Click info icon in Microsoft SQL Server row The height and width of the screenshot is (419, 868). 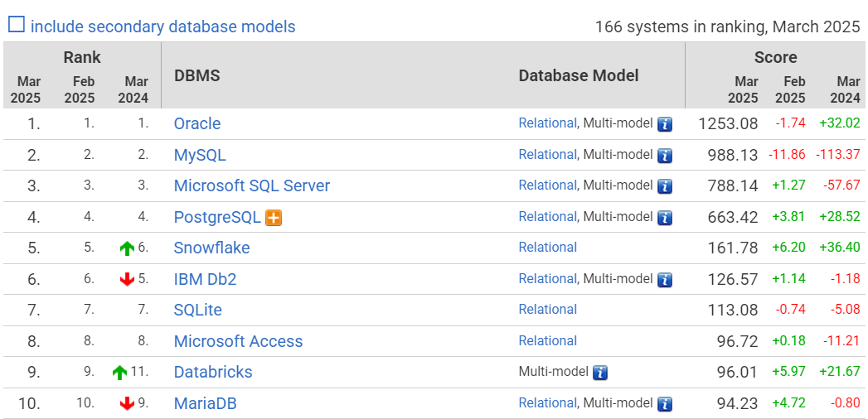tap(665, 187)
